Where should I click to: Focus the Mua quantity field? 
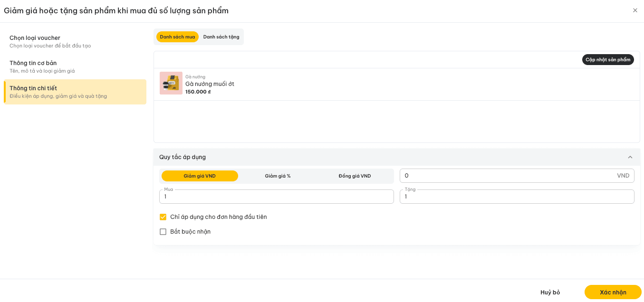[x=277, y=197]
